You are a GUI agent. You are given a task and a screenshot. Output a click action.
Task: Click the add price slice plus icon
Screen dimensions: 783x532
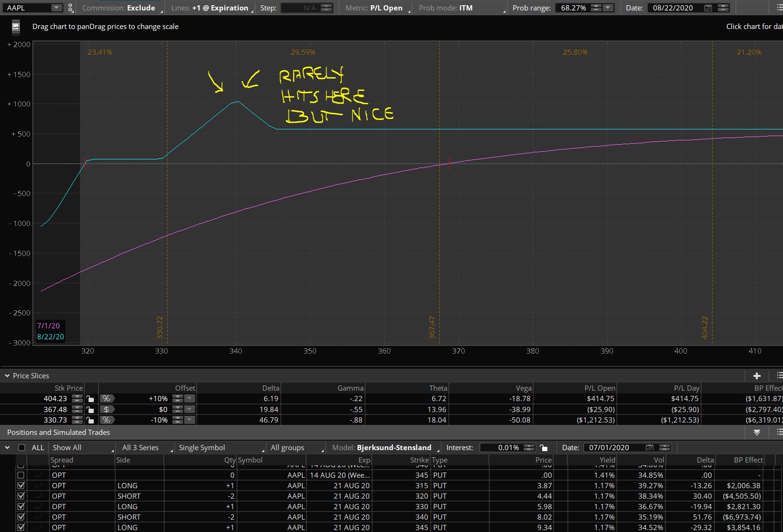757,375
